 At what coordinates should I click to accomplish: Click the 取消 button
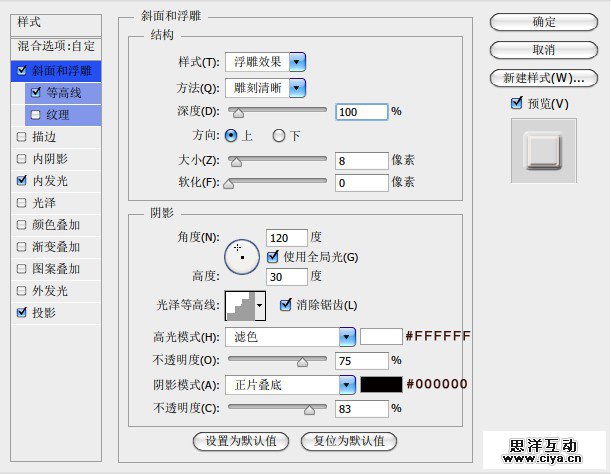tap(544, 50)
